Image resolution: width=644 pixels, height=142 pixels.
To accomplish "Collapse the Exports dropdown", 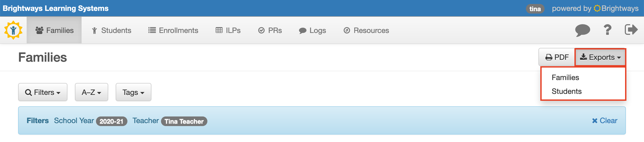I will pyautogui.click(x=600, y=57).
